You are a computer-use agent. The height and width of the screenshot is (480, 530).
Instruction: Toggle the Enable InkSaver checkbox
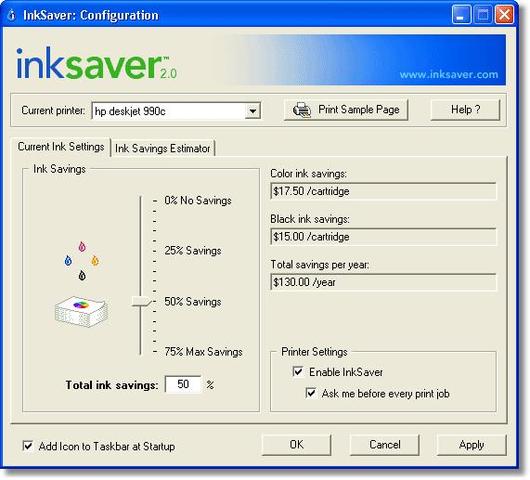pos(298,372)
